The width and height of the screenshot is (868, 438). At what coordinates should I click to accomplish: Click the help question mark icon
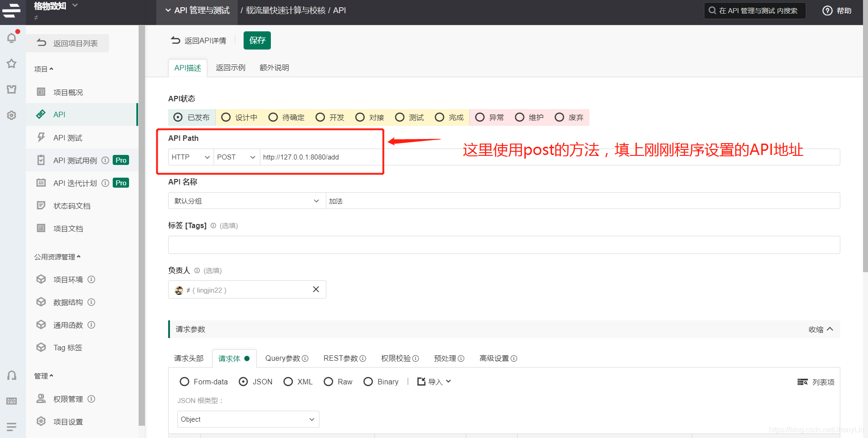[828, 10]
